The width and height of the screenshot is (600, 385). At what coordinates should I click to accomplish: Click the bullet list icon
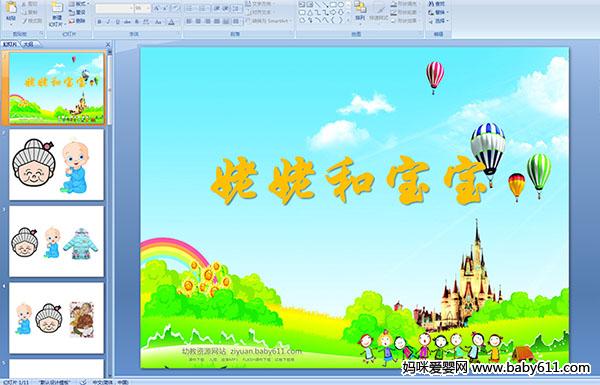tap(189, 8)
